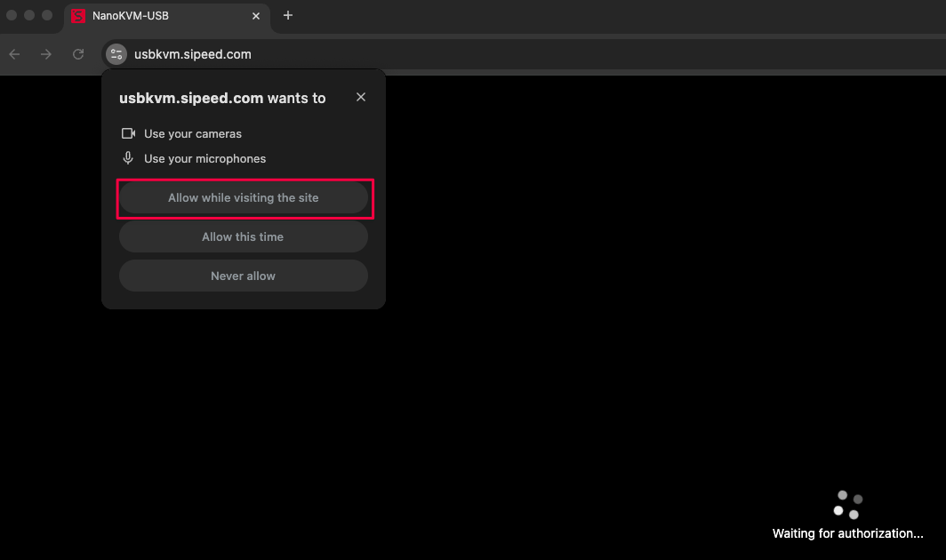Click 'usbkvm.sipeed.com wants to' heading
Viewport: 946px width, 560px height.
click(222, 99)
